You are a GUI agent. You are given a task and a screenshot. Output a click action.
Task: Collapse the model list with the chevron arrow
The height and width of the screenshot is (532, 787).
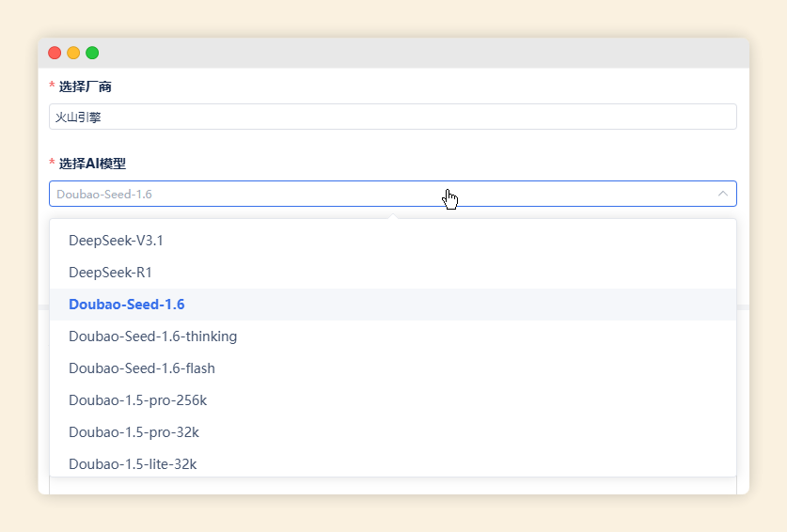[x=723, y=194]
